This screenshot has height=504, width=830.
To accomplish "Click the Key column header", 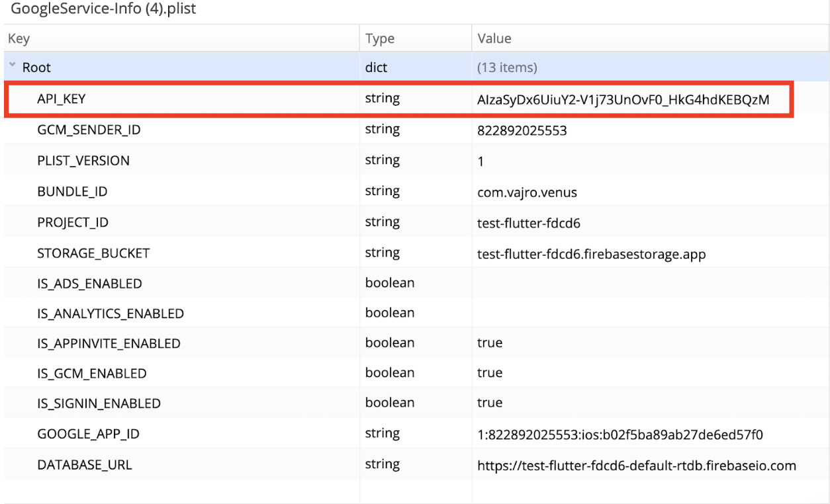I will (19, 38).
